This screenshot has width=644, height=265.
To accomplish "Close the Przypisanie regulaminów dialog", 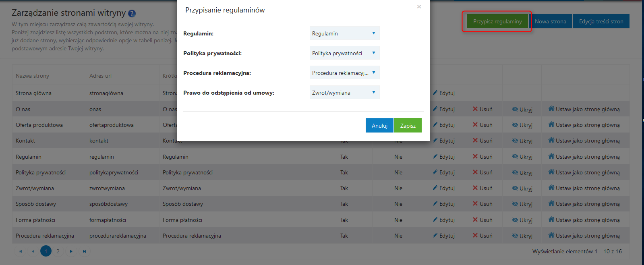I will (x=419, y=7).
